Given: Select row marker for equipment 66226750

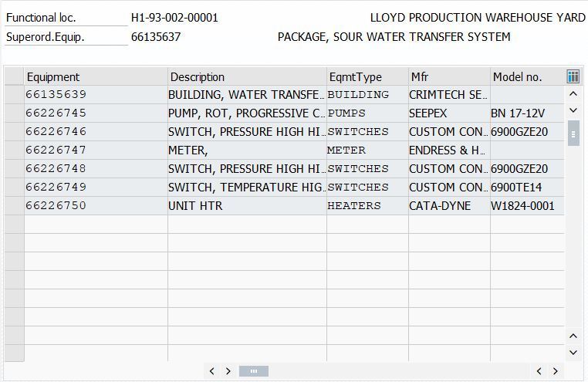Looking at the screenshot, I should click(x=14, y=206).
